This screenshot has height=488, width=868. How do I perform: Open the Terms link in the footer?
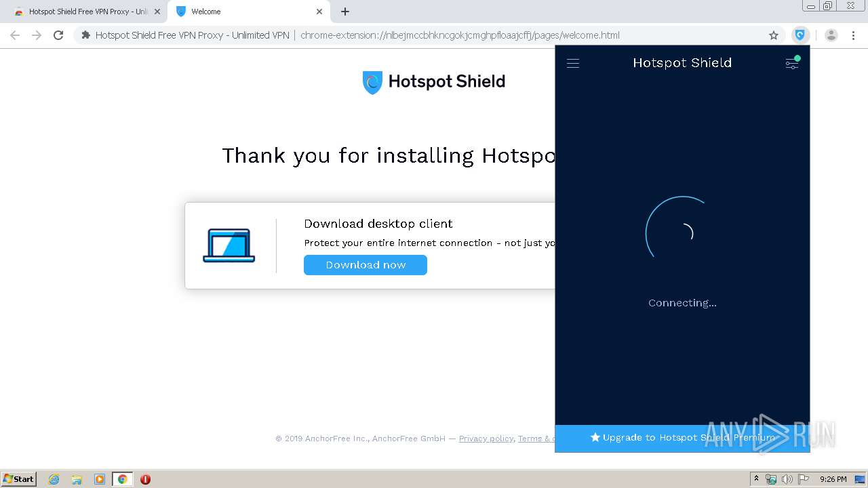[536, 439]
